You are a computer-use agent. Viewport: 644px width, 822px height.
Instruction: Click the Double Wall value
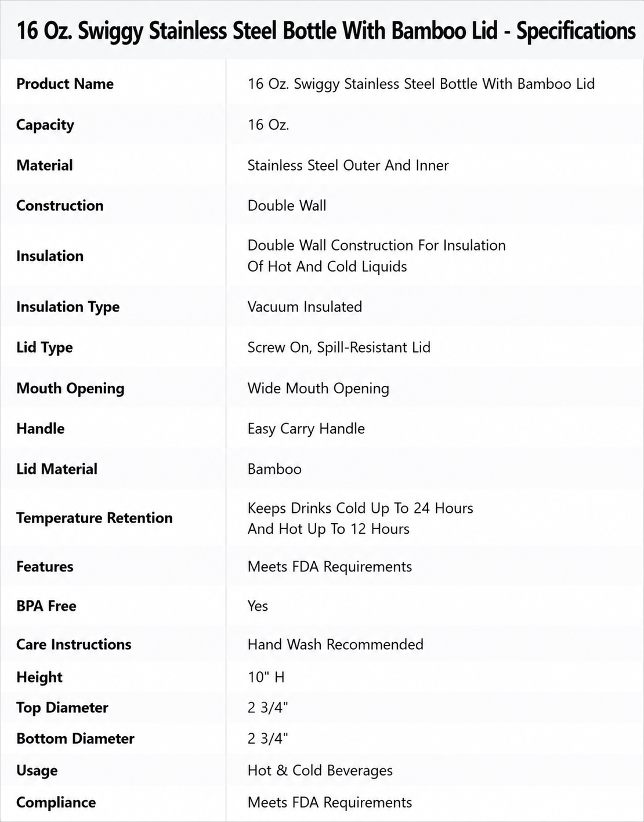coord(287,205)
